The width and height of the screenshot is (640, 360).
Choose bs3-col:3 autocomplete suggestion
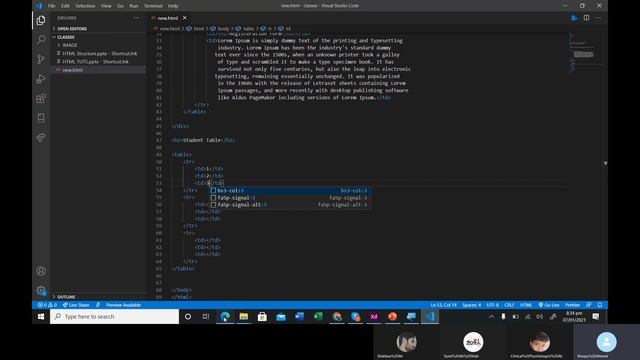289,191
